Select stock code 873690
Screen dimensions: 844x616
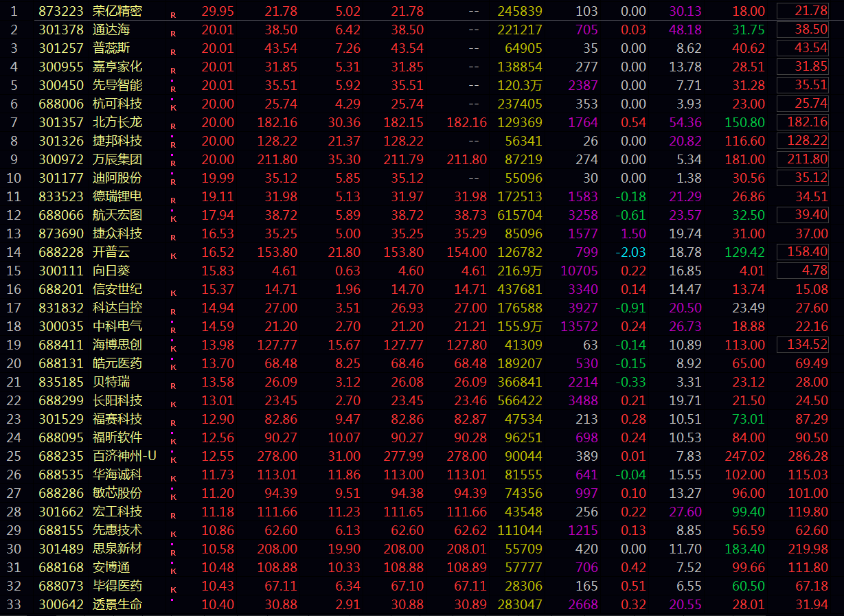pyautogui.click(x=61, y=233)
